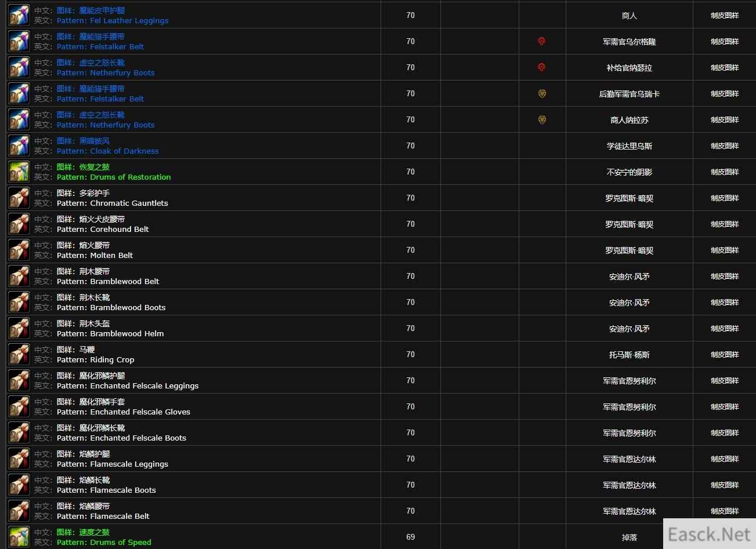Screen dimensions: 756x549
Task: Click level 70 in Riding Crop row
Action: (411, 354)
